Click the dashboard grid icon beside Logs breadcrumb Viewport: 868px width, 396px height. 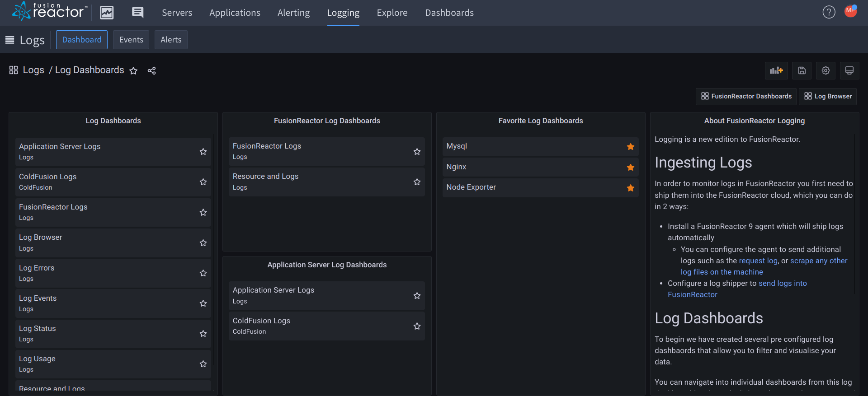point(14,70)
